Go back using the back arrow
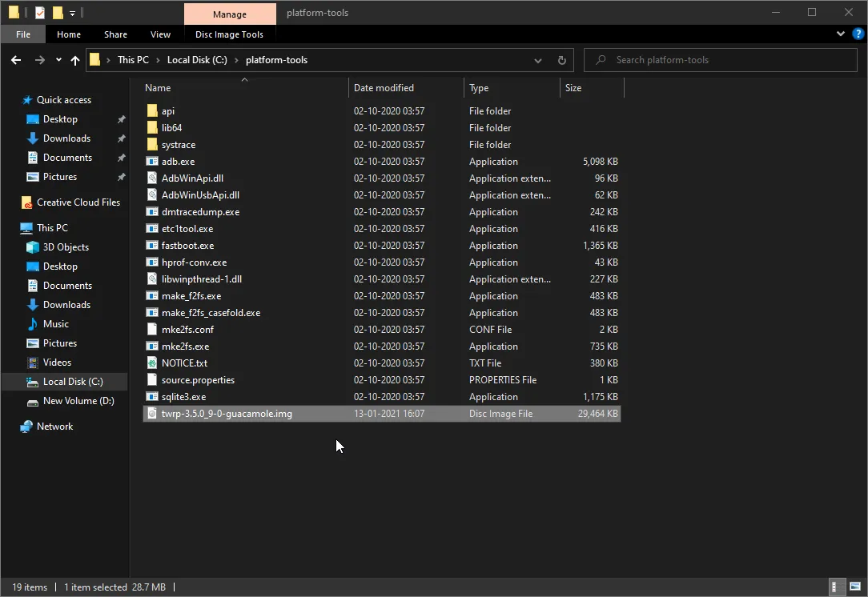 (x=16, y=60)
